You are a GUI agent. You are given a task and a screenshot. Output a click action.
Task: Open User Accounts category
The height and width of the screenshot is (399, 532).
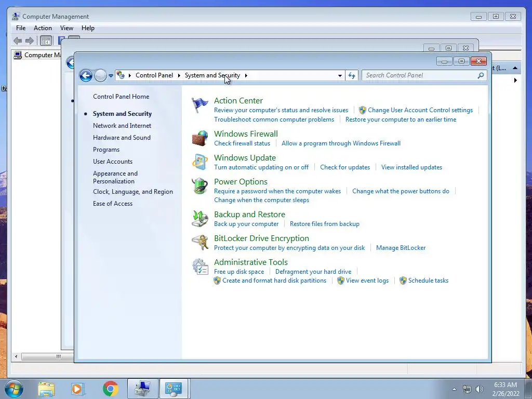(x=113, y=162)
